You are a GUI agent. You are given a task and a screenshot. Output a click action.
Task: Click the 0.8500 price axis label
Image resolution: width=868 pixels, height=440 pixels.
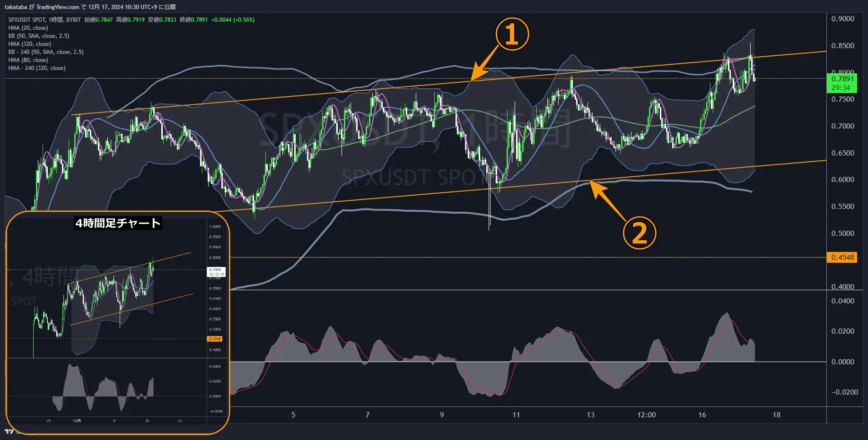click(842, 46)
